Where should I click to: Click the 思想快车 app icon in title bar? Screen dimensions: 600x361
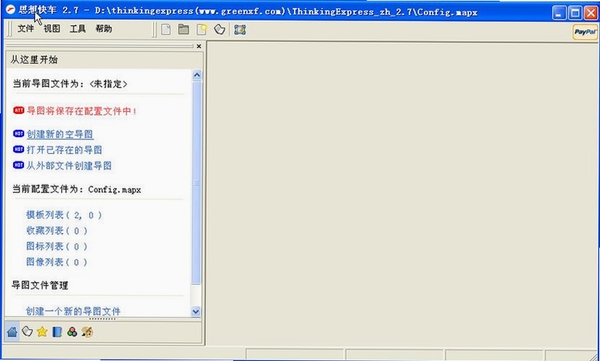tap(11, 10)
